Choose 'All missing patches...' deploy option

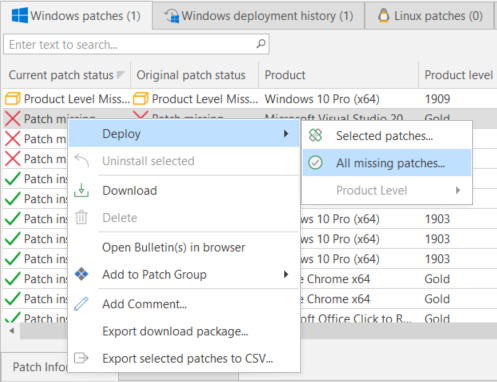pos(387,163)
